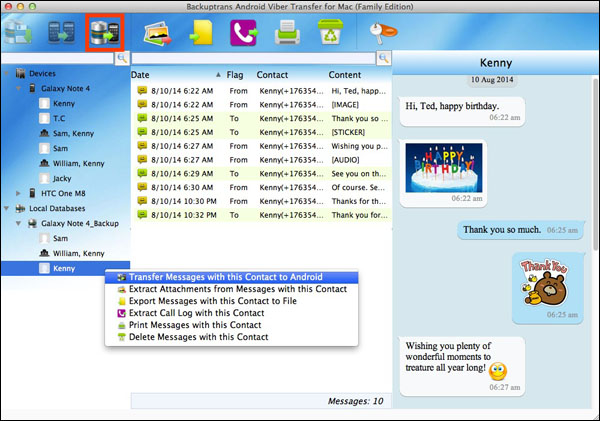
Task: Click the 'Hi, Ted, happy birthday.' chat bubble
Action: 462,111
